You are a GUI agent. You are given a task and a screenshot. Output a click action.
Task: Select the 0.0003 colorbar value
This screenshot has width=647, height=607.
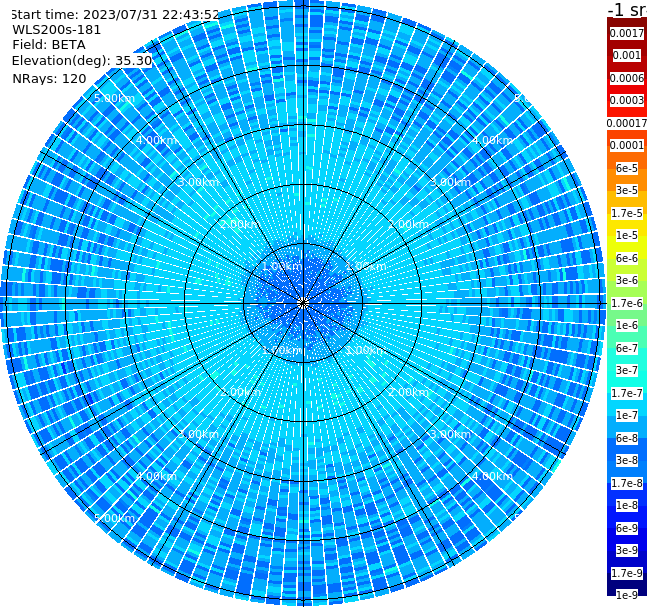coord(627,100)
